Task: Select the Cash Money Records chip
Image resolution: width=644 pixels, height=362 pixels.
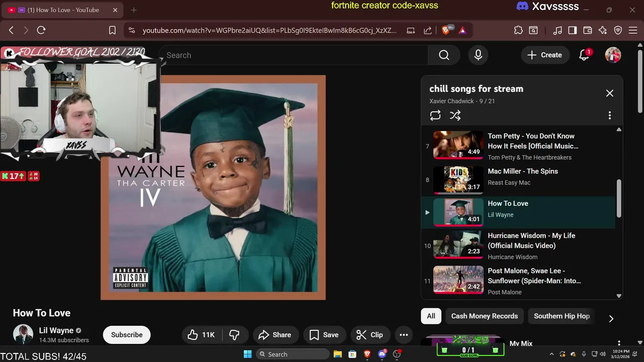Action: click(x=485, y=316)
